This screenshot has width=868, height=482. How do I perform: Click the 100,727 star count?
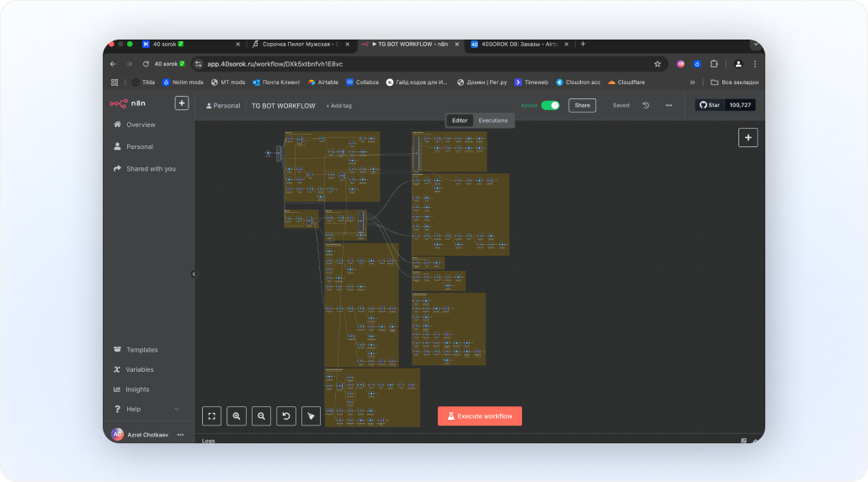click(740, 104)
